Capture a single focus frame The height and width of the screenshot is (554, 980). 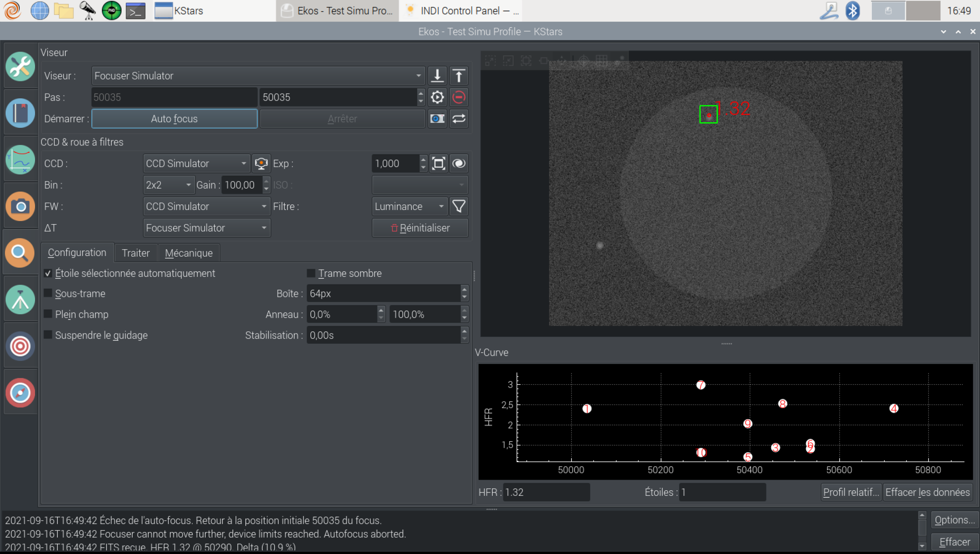(x=437, y=119)
